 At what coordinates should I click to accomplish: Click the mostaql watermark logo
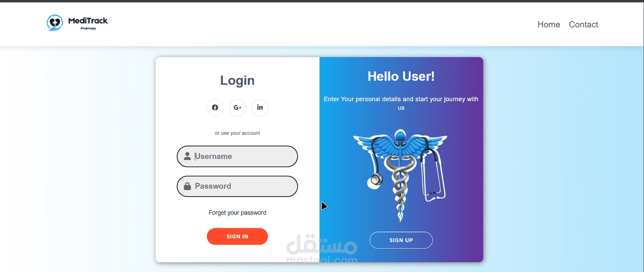[x=322, y=249]
